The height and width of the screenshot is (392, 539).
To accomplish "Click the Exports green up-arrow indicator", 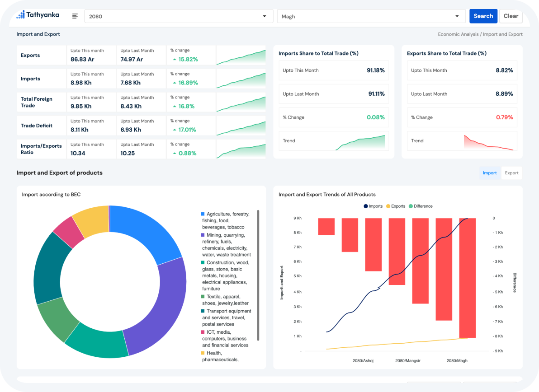I will pos(174,60).
